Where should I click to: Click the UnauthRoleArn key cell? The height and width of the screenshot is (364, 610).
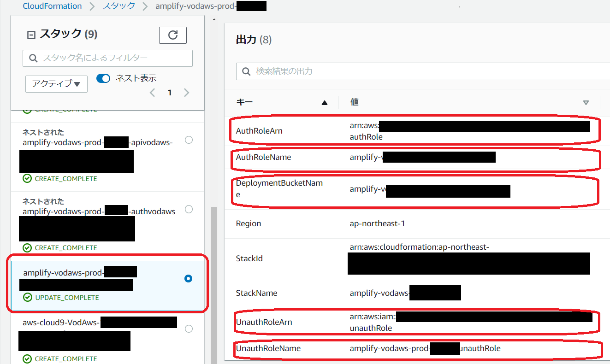[264, 322]
